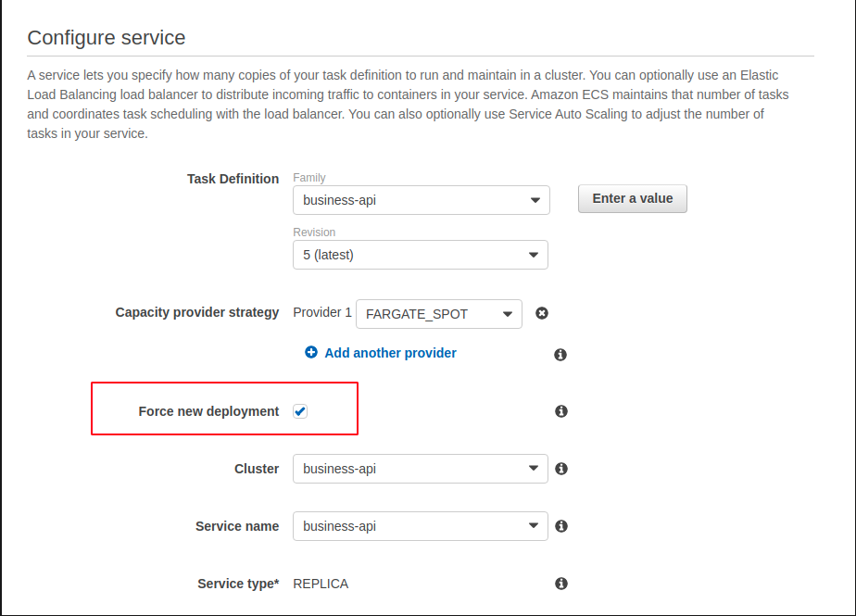Click the Revision field chevron

pyautogui.click(x=533, y=255)
